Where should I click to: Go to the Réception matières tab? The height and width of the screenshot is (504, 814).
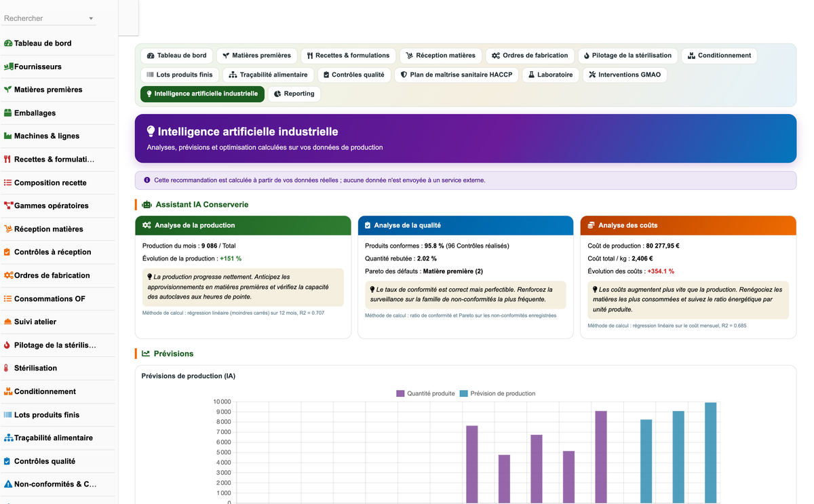pyautogui.click(x=441, y=56)
